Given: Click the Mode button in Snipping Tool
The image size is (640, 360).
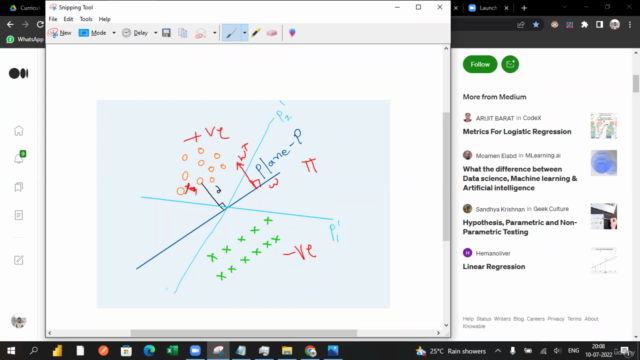Looking at the screenshot, I should click(93, 33).
